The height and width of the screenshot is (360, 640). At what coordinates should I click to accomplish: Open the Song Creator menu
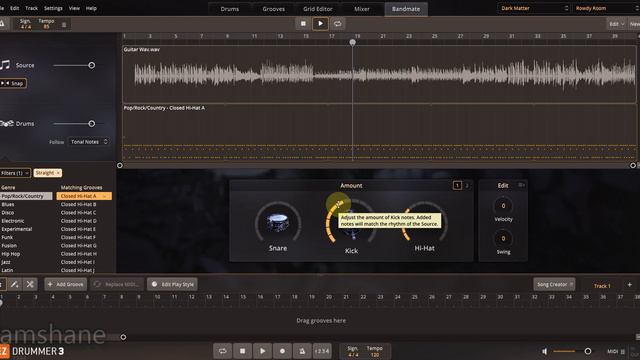pyautogui.click(x=554, y=284)
